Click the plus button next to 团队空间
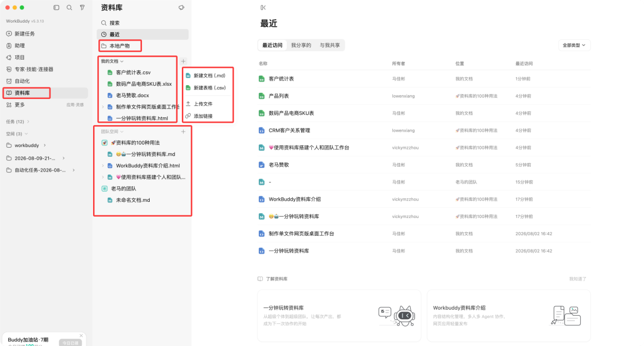 point(183,132)
